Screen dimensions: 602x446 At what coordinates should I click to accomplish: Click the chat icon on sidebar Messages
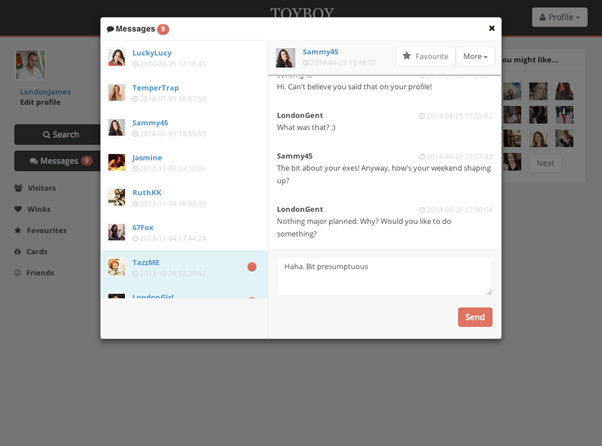coord(34,161)
